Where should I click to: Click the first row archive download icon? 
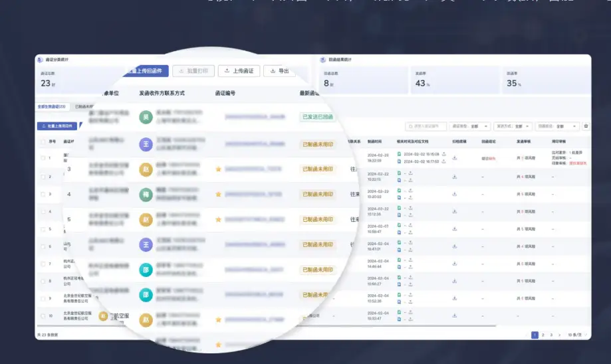pos(455,158)
